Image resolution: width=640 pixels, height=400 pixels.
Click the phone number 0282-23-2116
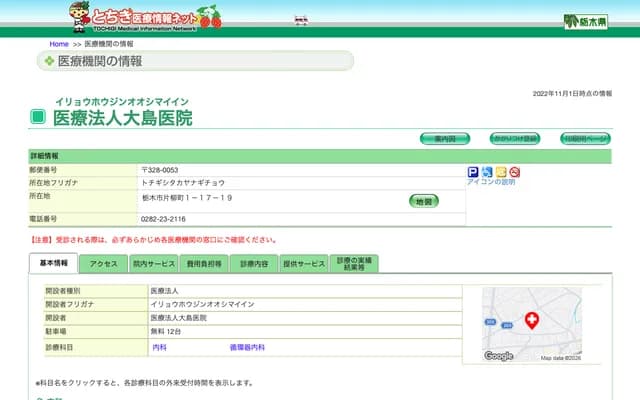pos(163,219)
